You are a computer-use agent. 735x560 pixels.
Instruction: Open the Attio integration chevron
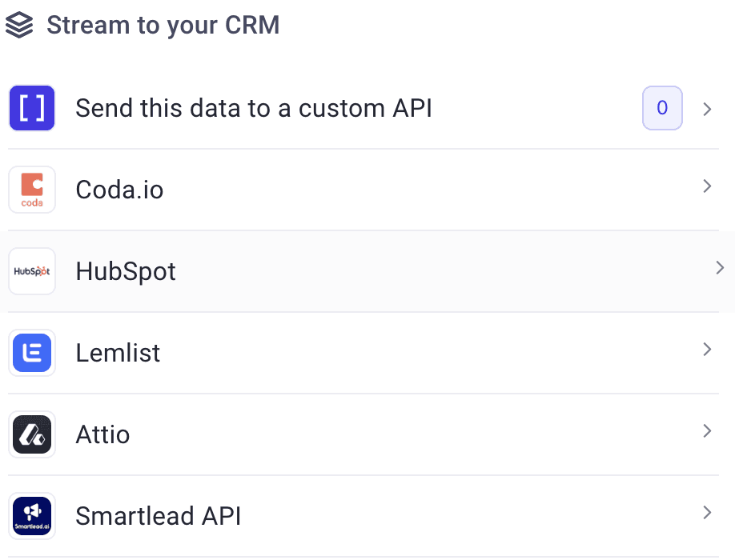coord(707,430)
